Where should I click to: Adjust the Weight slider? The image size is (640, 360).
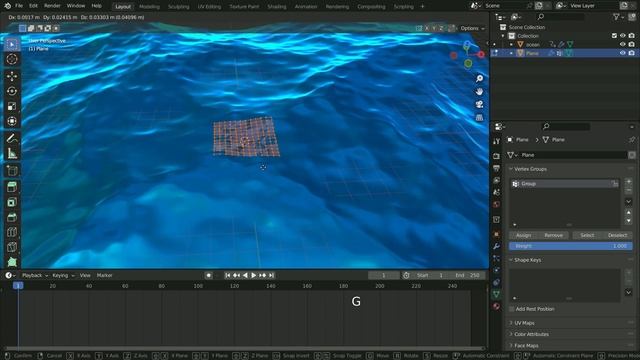click(x=571, y=246)
